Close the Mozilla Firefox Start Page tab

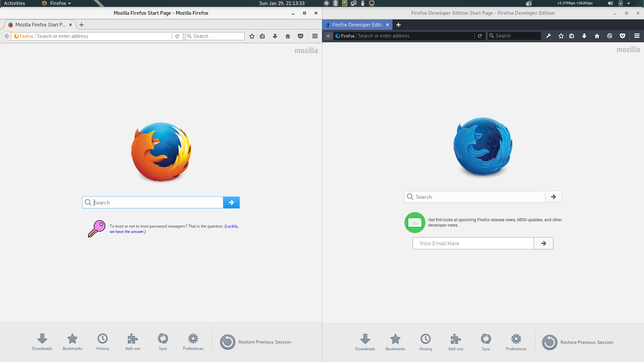click(x=70, y=25)
